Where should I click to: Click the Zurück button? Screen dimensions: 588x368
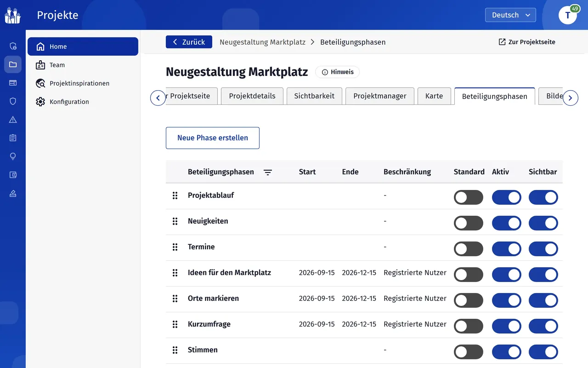189,42
